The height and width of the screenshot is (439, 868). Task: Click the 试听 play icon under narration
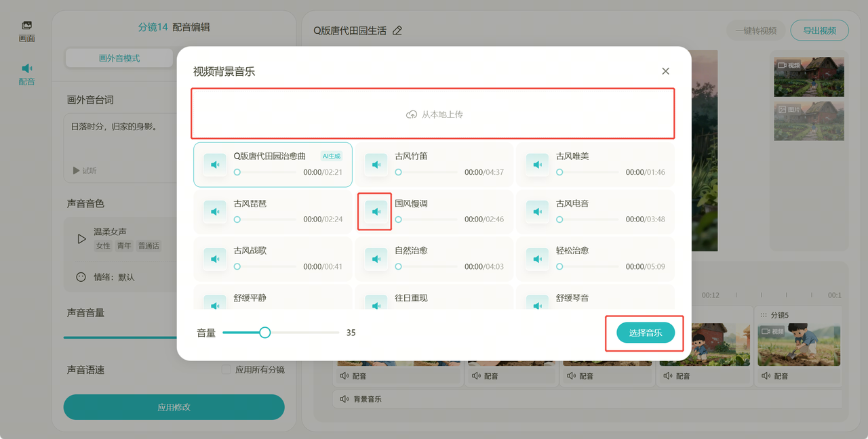pos(77,171)
